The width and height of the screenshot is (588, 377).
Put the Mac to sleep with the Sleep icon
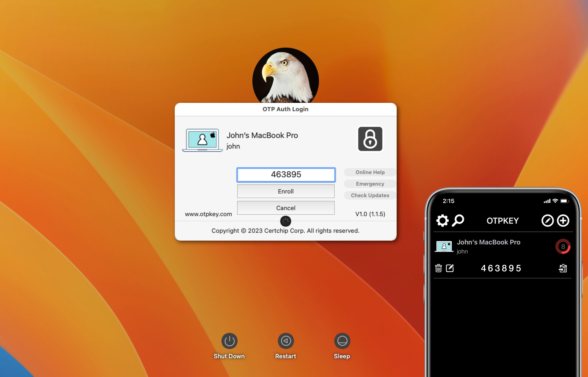pos(342,341)
